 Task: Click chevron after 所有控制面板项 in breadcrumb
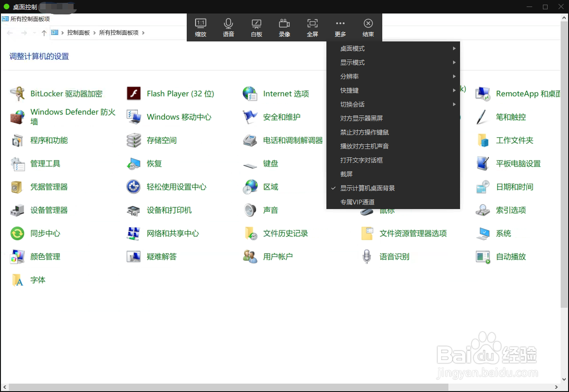(143, 33)
